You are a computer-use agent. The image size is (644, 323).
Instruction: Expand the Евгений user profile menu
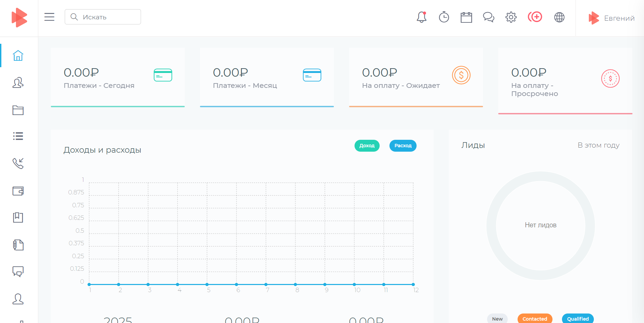(x=611, y=18)
